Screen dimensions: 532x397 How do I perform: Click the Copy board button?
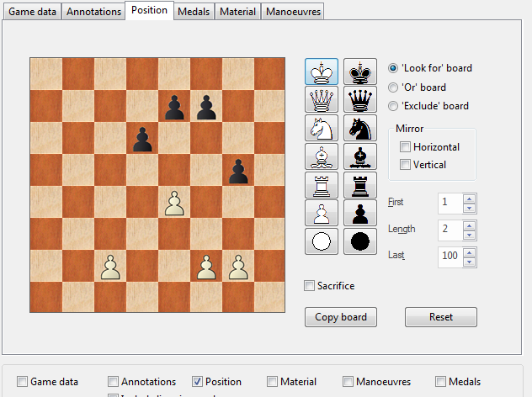[341, 317]
